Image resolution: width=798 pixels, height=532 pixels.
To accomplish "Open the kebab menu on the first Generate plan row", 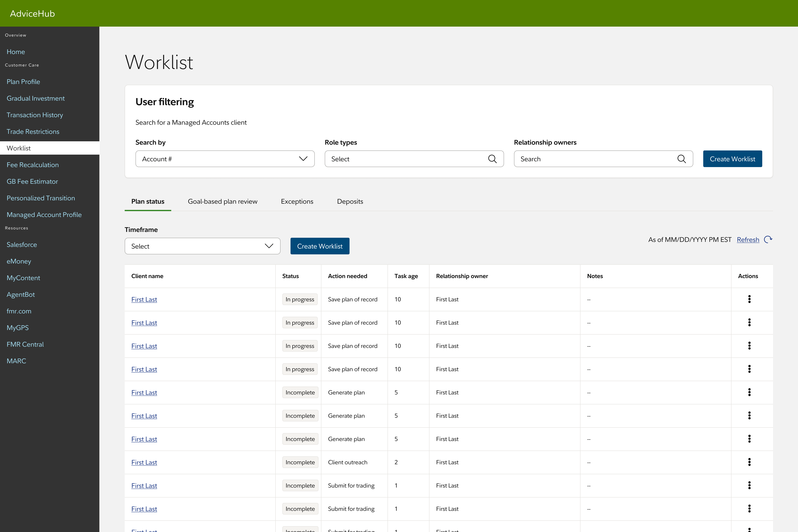I will tap(750, 392).
